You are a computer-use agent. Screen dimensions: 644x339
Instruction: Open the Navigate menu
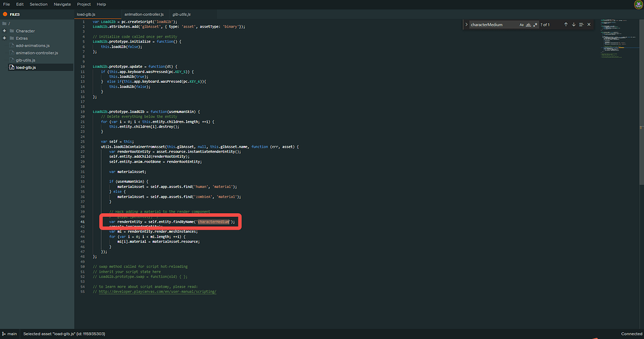[62, 4]
